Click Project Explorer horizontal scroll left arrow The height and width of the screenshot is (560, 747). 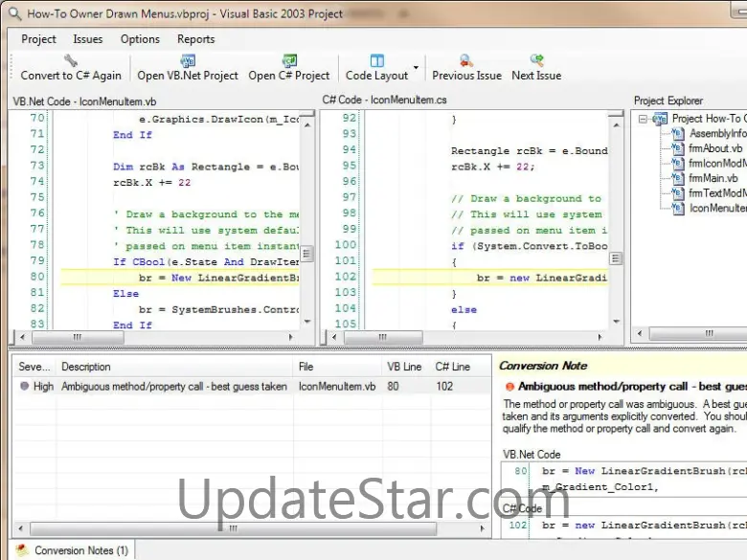(x=640, y=333)
